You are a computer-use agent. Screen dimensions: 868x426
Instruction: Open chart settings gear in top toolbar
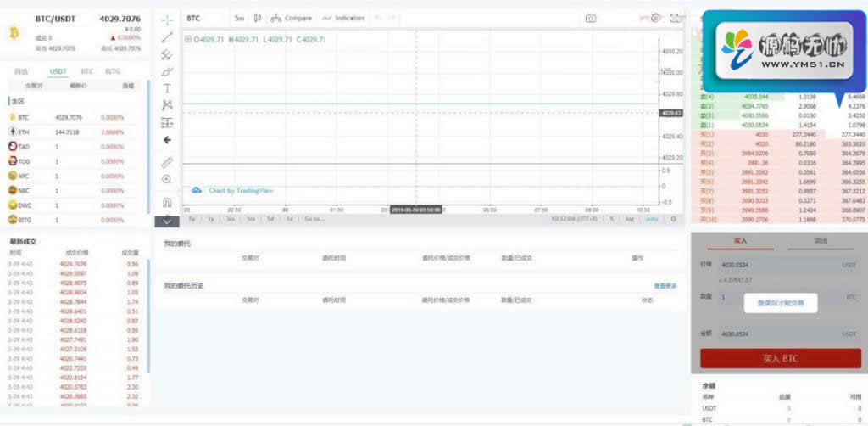(655, 18)
